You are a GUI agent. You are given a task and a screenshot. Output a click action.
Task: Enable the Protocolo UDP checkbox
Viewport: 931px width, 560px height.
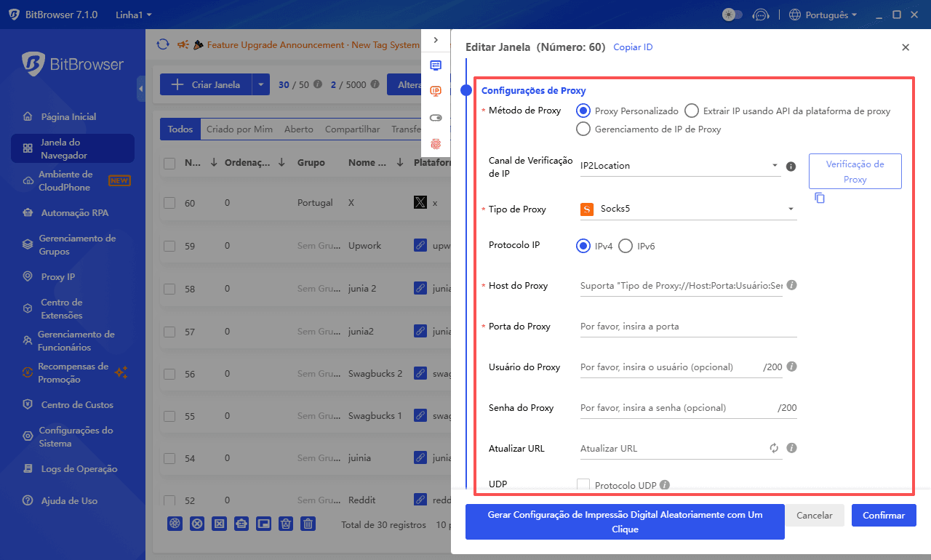pos(583,483)
